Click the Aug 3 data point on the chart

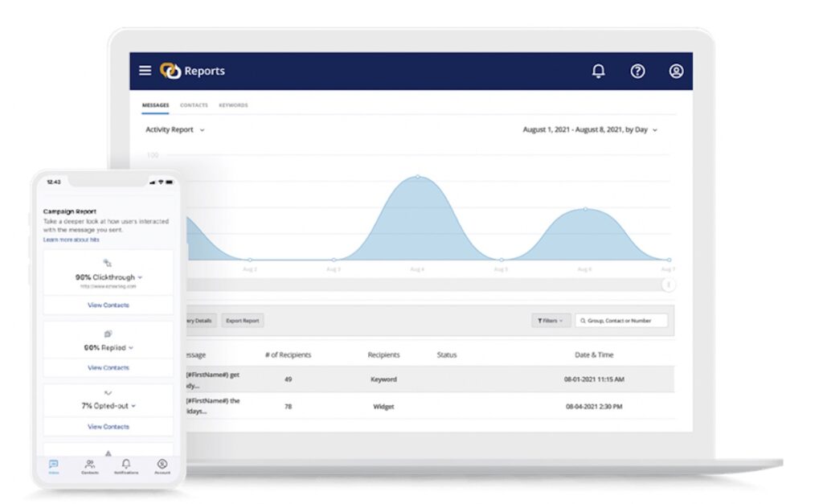[334, 260]
